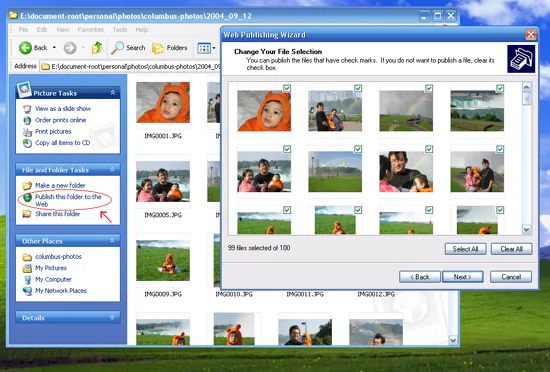Click the shared folder icon beside Share this folder
Viewport: 550px width, 372px height.
point(27,214)
